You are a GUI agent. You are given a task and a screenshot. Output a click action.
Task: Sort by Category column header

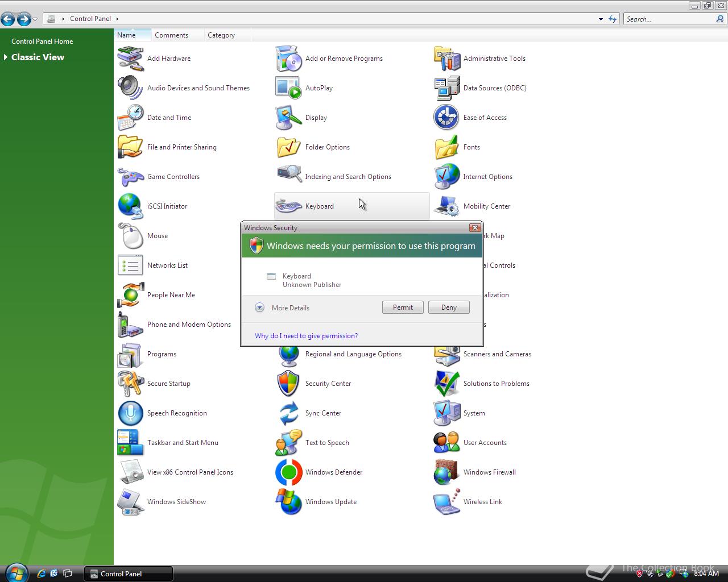pos(227,35)
